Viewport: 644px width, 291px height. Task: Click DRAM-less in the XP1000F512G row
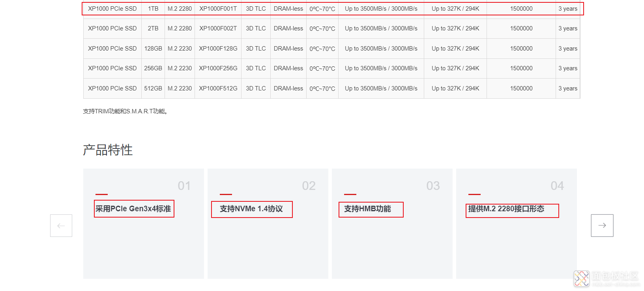[288, 88]
